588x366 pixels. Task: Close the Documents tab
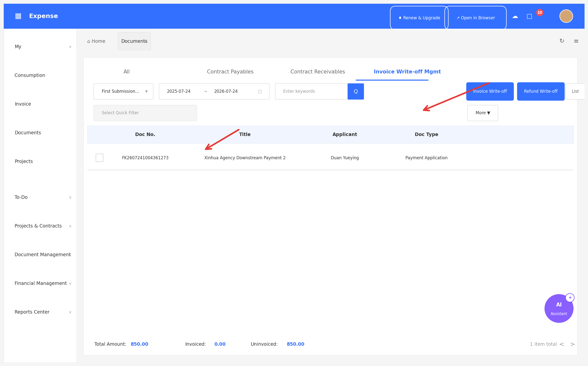point(146,41)
